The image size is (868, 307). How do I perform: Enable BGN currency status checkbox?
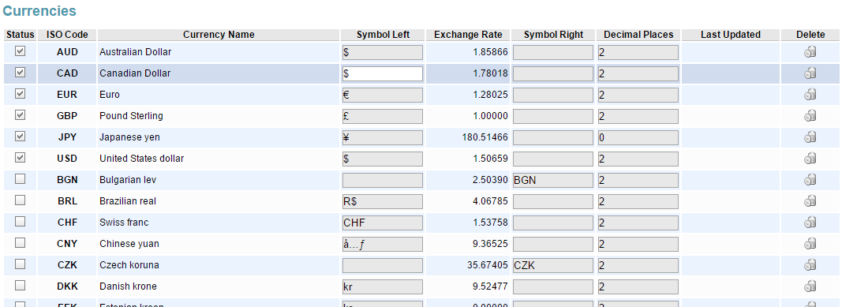20,178
